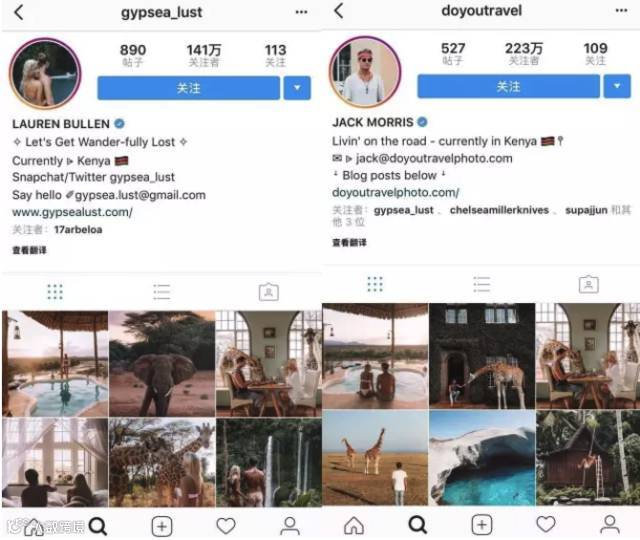Select grid view tab on doyoutravel profile
The image size is (640, 540).
[x=375, y=284]
